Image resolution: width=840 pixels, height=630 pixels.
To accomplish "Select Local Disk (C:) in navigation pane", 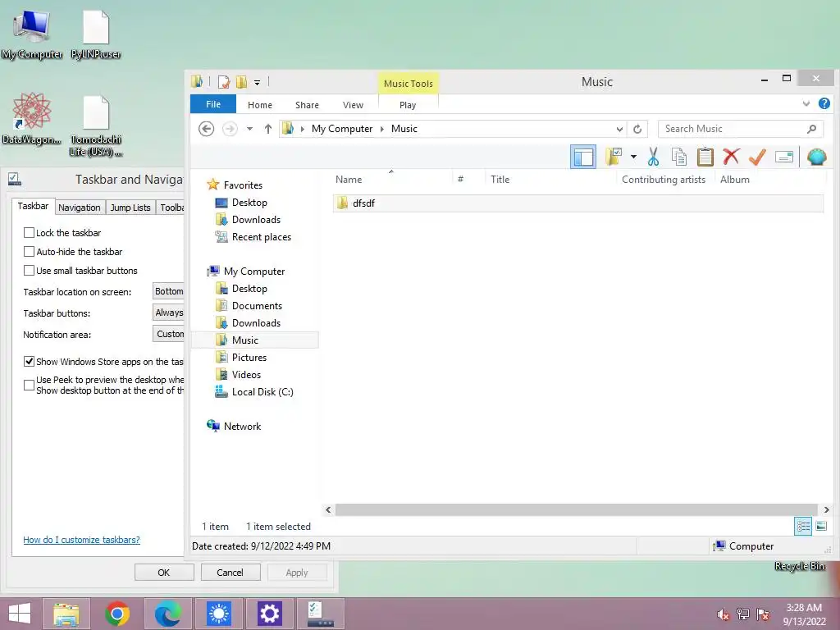I will 262,391.
